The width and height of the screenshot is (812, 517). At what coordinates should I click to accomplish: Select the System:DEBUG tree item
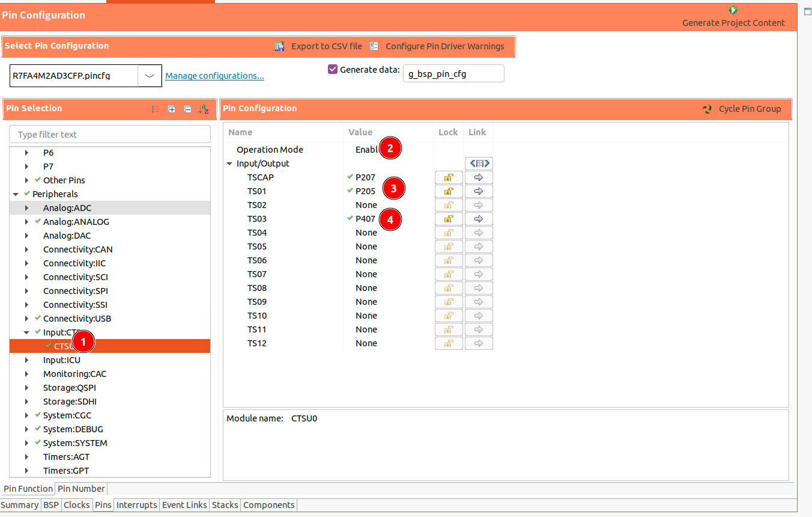pos(73,429)
